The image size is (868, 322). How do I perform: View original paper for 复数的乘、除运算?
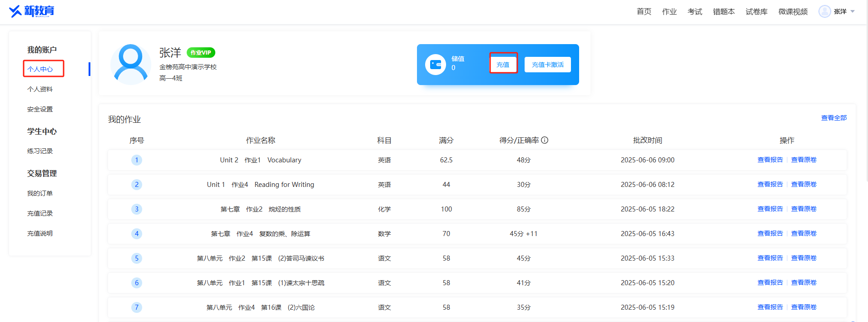tap(804, 233)
